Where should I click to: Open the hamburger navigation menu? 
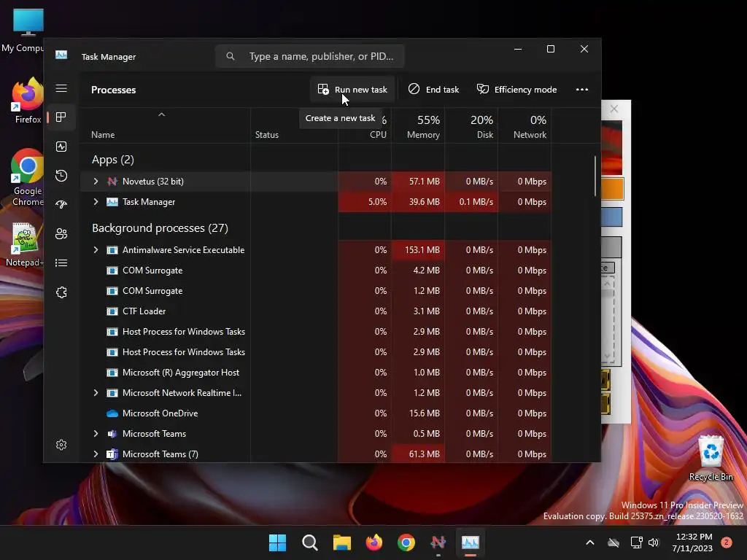[x=61, y=88]
